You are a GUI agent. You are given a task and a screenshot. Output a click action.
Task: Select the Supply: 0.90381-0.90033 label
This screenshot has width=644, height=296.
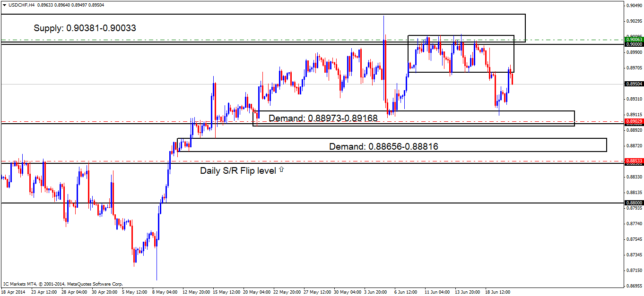[85, 28]
